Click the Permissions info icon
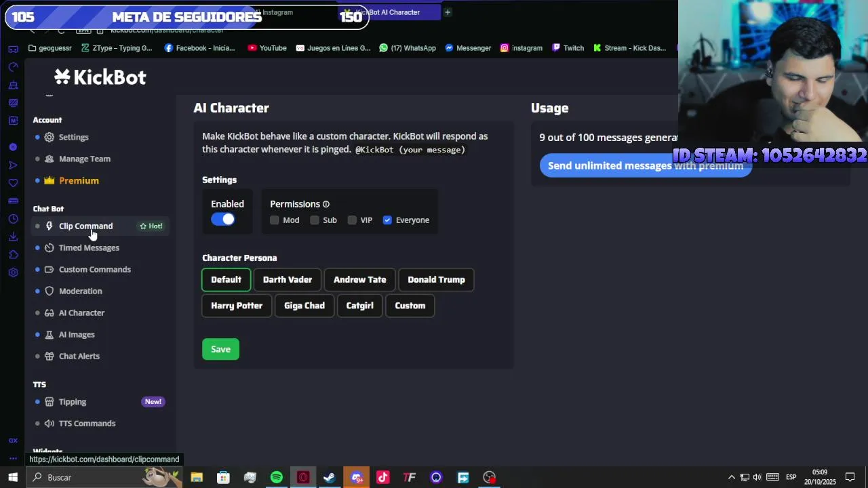The width and height of the screenshot is (868, 488). tap(326, 204)
